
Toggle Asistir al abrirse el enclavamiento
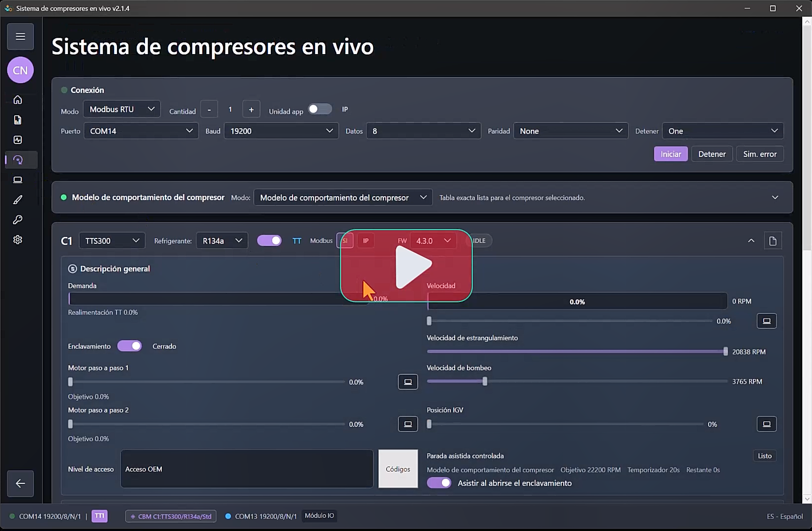click(439, 483)
